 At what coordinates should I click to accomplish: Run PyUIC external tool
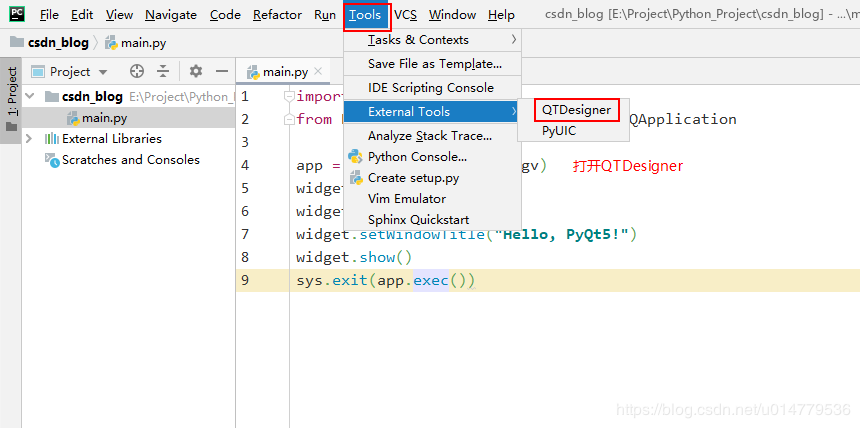click(573, 131)
